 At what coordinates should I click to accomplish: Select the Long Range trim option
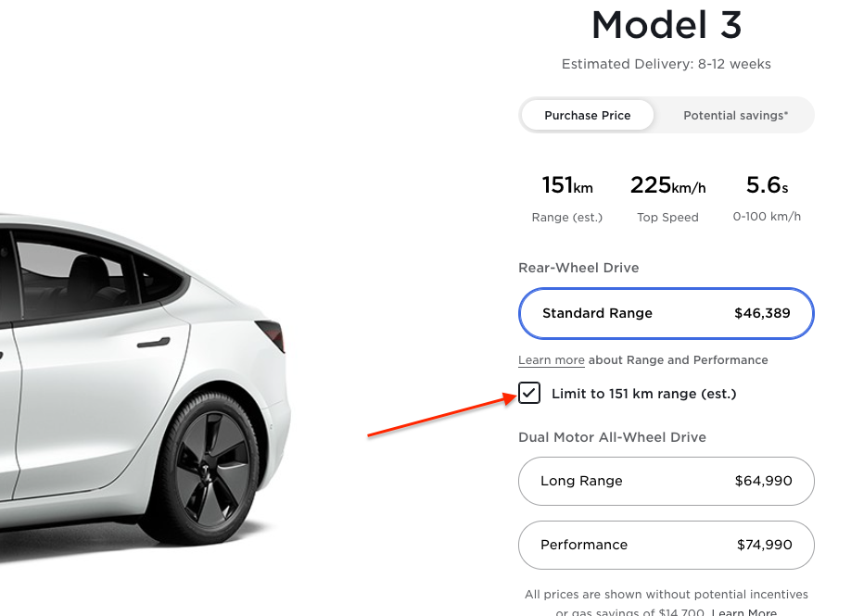(x=666, y=481)
